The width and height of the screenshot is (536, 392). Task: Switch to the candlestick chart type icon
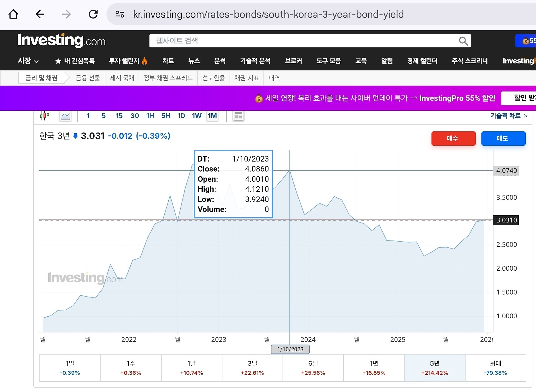(x=44, y=116)
